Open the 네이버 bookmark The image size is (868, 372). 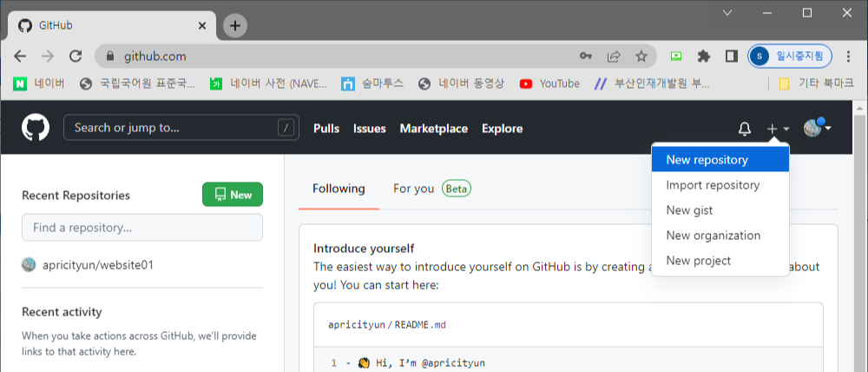coord(38,83)
